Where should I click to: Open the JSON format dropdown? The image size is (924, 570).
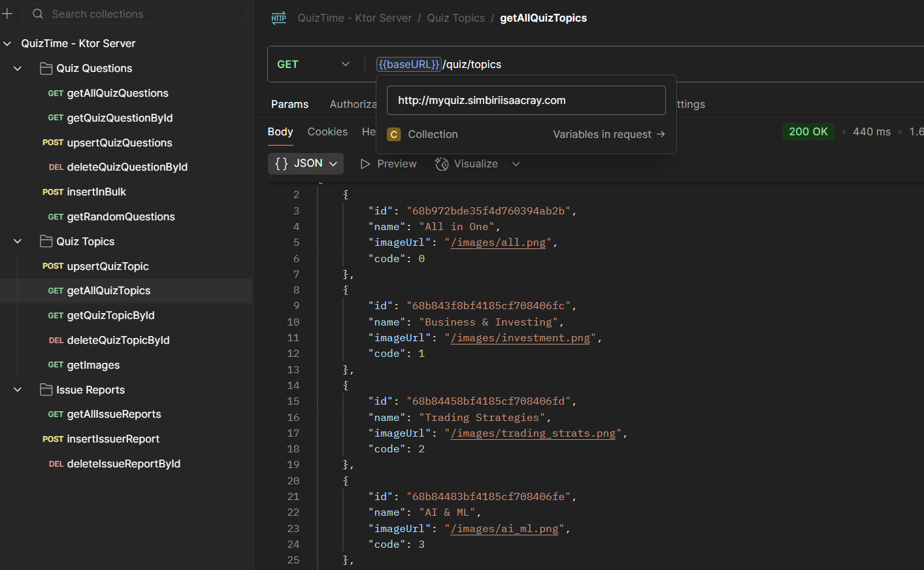[x=333, y=163]
